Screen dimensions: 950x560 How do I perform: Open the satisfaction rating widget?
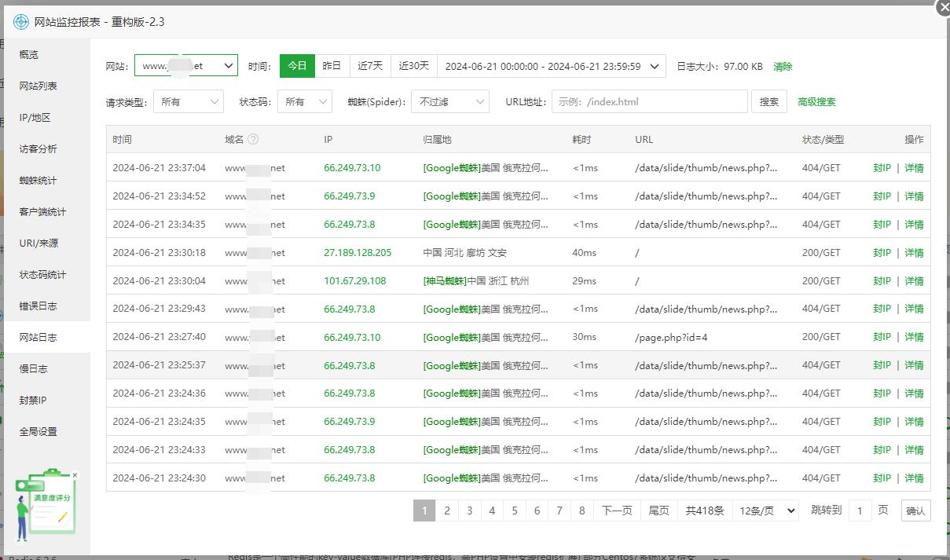tap(46, 505)
